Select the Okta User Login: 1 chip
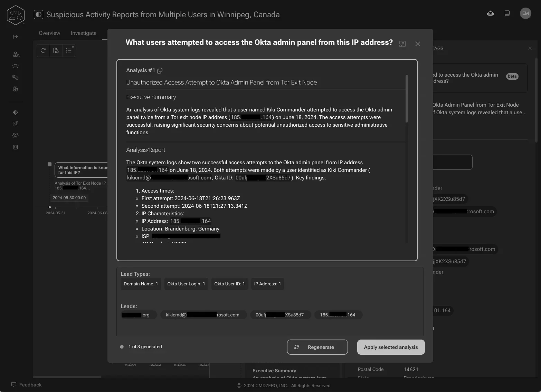 click(186, 284)
